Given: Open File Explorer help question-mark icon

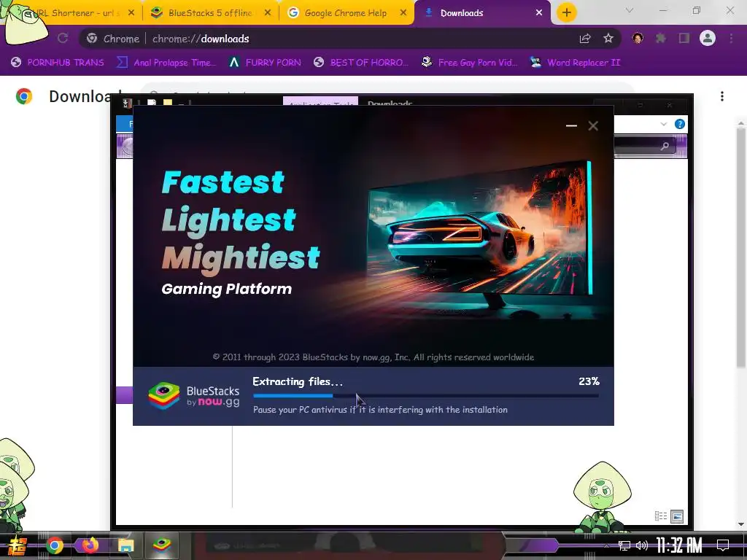Looking at the screenshot, I should [680, 124].
